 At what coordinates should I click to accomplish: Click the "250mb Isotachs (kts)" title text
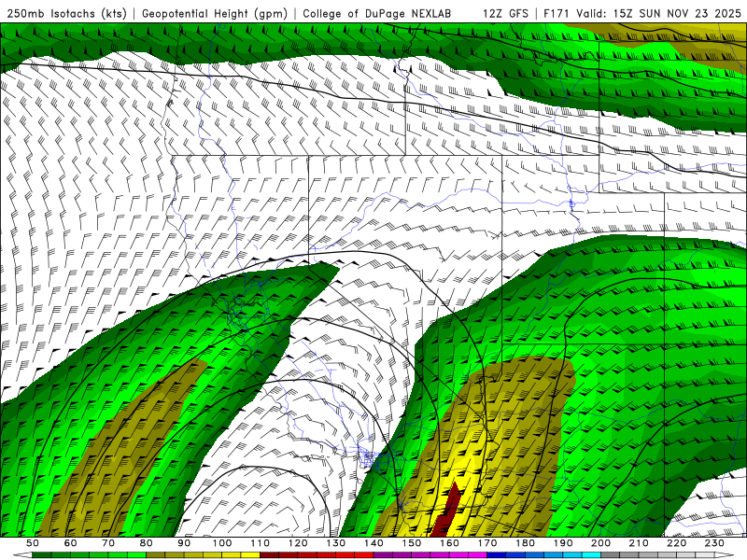(x=66, y=13)
